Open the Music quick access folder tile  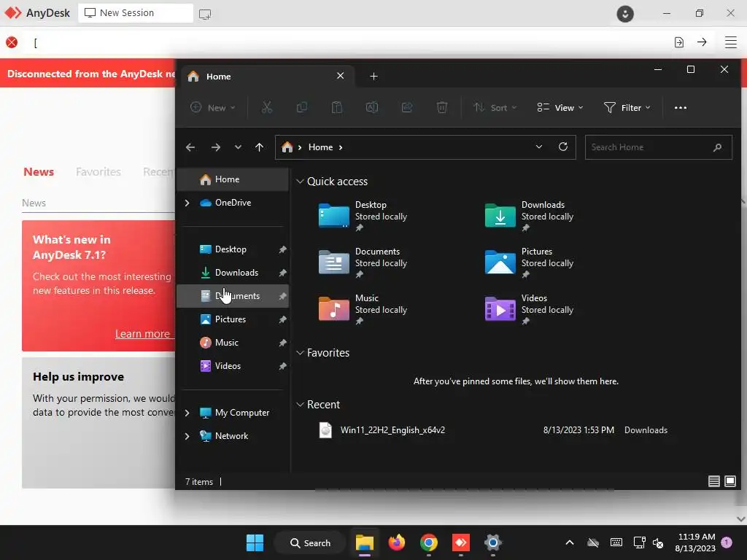pyautogui.click(x=363, y=309)
